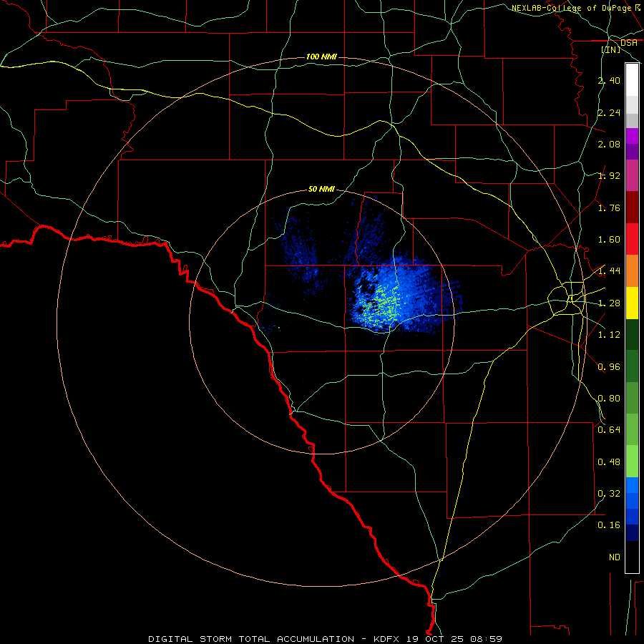Click the '0.64' legend value
The width and height of the screenshot is (644, 644).
pos(609,430)
